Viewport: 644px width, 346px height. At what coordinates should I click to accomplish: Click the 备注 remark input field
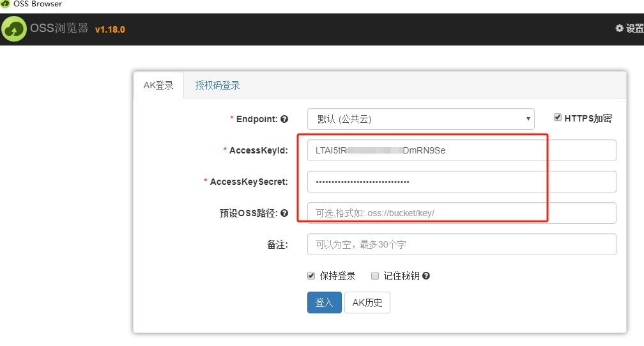(462, 244)
